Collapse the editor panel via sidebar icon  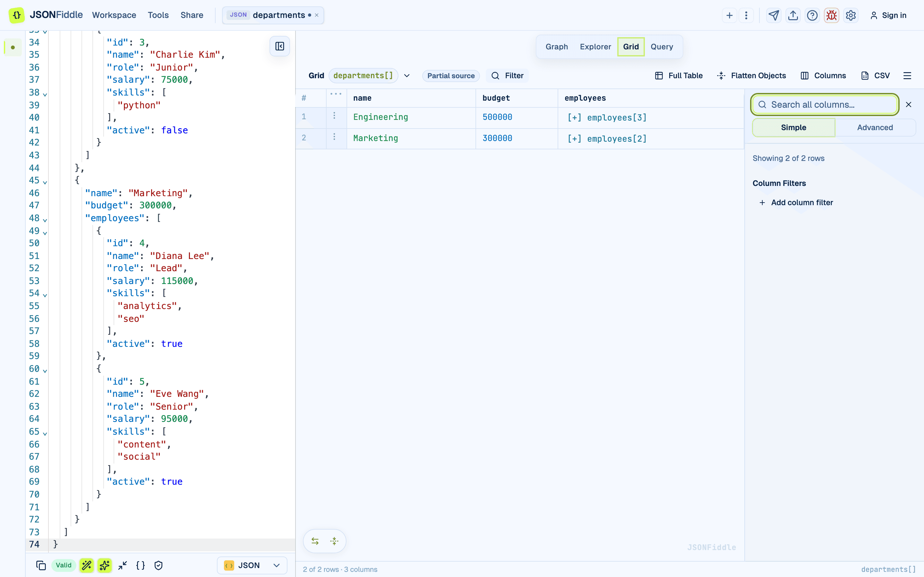279,46
